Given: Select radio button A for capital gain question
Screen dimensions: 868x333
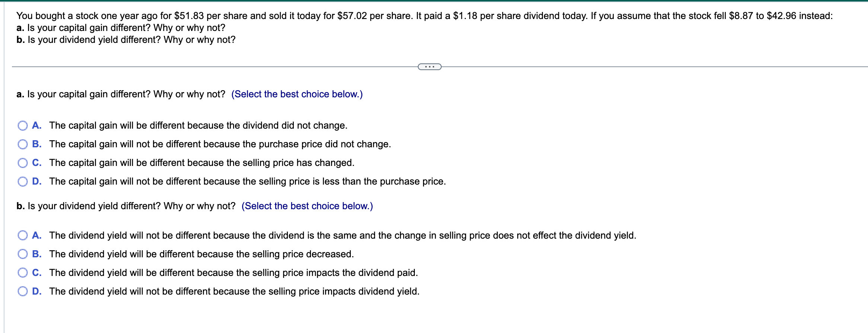Looking at the screenshot, I should pyautogui.click(x=23, y=126).
